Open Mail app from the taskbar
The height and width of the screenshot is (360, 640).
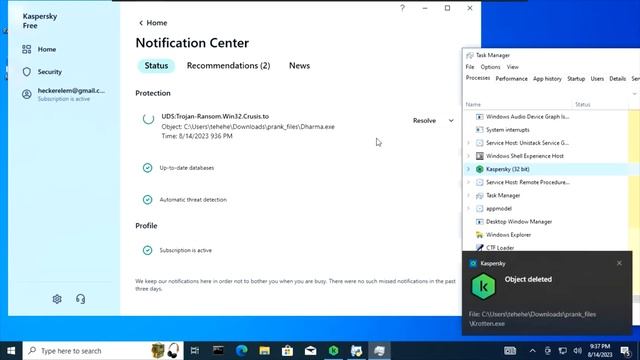(x=311, y=351)
